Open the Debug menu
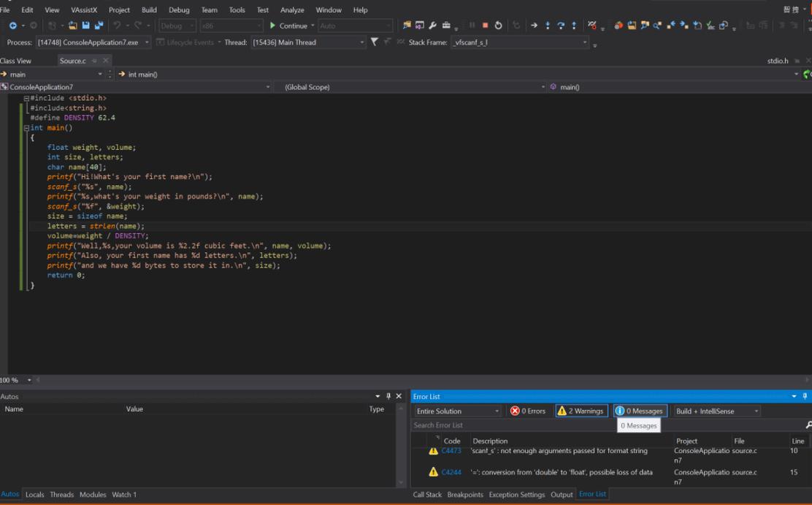 [x=179, y=10]
